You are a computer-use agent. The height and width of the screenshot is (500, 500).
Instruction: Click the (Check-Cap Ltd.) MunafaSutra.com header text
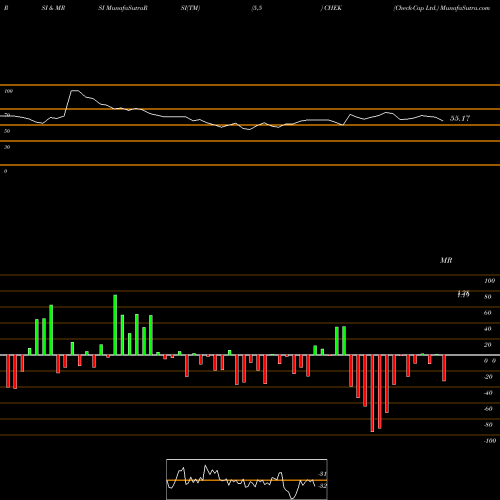pyautogui.click(x=442, y=8)
